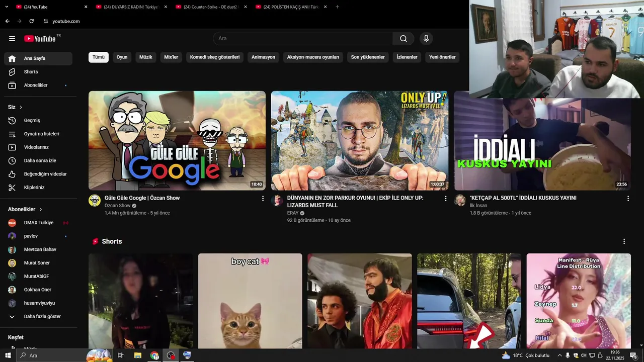
Task: Start voice search with the microphone icon
Action: click(426, 39)
